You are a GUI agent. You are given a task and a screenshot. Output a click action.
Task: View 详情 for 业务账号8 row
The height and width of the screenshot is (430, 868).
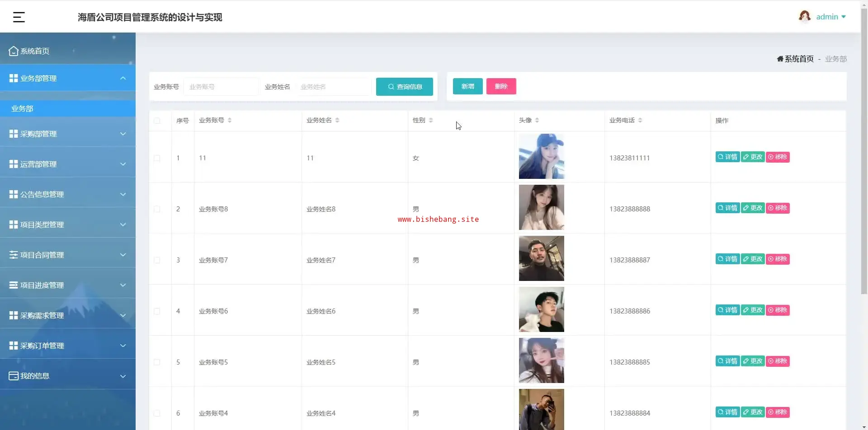(x=727, y=208)
